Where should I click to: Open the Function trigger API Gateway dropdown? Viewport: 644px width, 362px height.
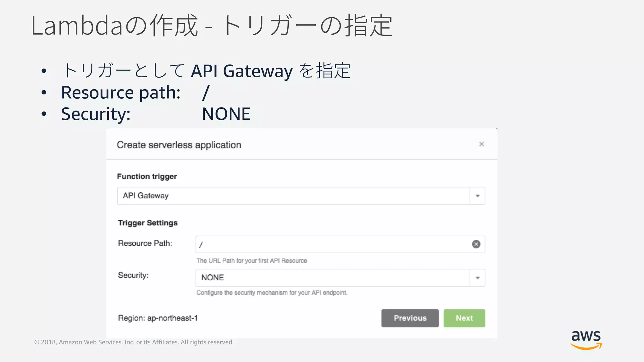(x=301, y=196)
